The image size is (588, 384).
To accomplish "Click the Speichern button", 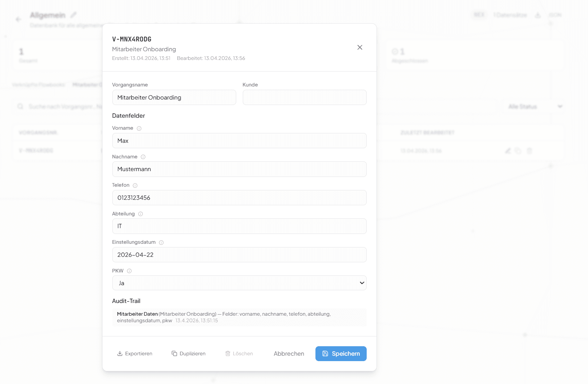I will point(341,353).
